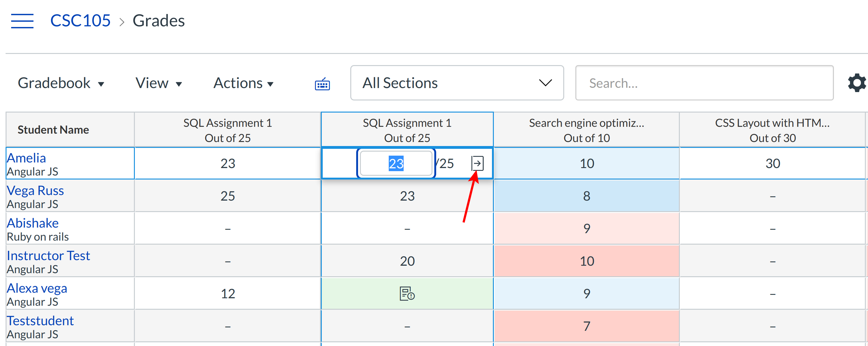The image size is (868, 346).
Task: Click the Student Name column header
Action: [x=53, y=129]
